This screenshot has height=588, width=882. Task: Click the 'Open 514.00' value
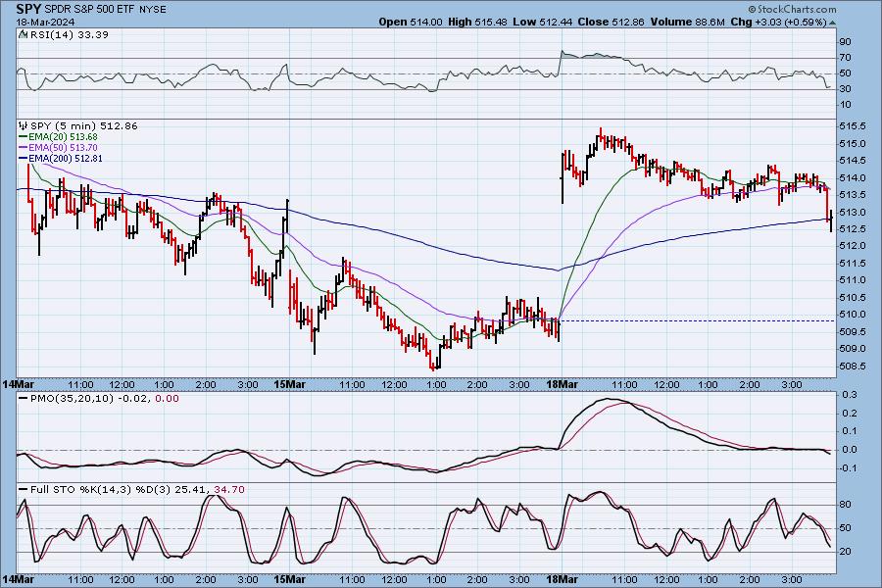point(411,22)
